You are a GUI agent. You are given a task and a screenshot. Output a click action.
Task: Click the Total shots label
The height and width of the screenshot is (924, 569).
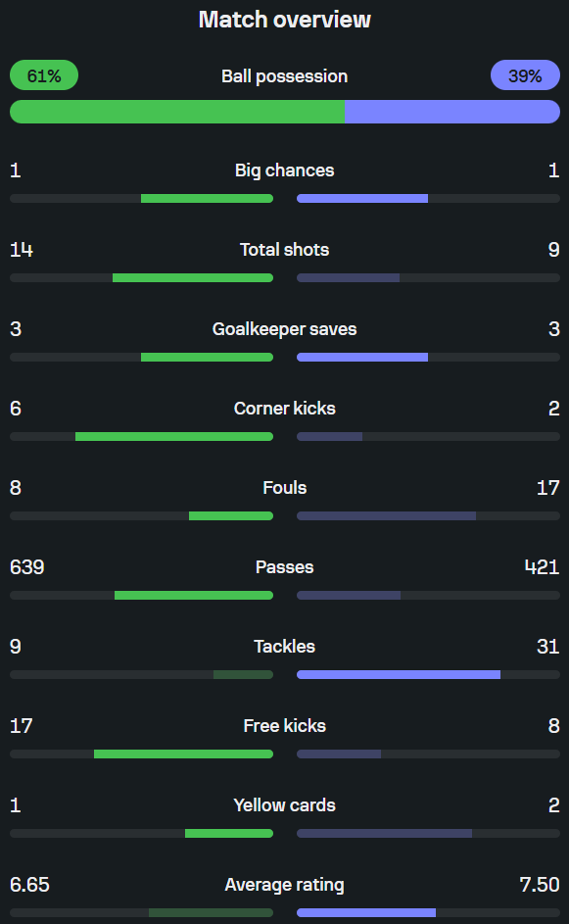(284, 250)
